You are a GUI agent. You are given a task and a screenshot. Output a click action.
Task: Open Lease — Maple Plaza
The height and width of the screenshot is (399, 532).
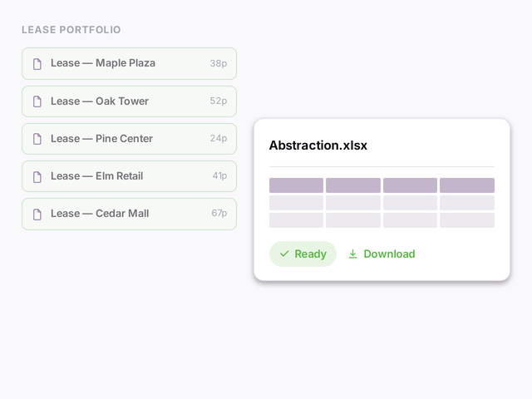coord(130,63)
